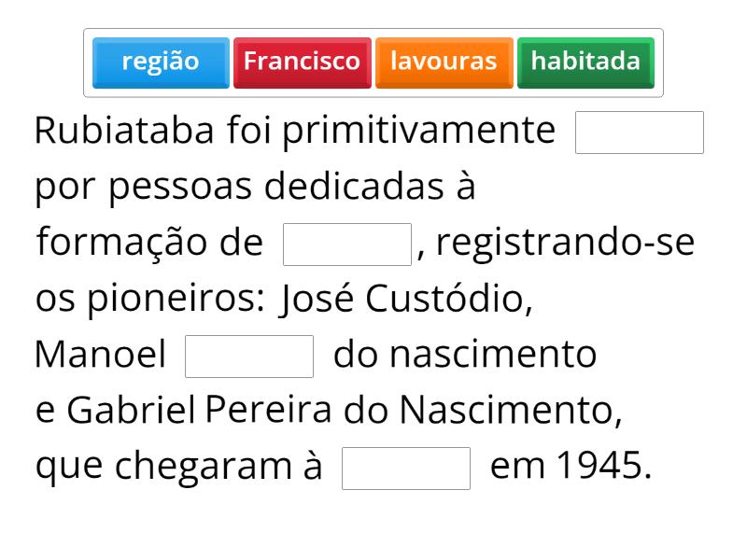This screenshot has width=747, height=560.
Task: Click the blank following "Manoel"
Action: (249, 357)
